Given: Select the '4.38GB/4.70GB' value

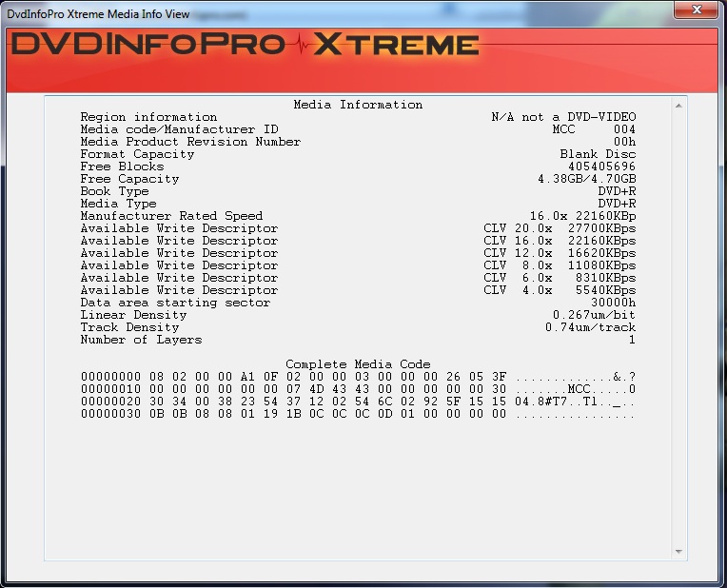Looking at the screenshot, I should [586, 179].
